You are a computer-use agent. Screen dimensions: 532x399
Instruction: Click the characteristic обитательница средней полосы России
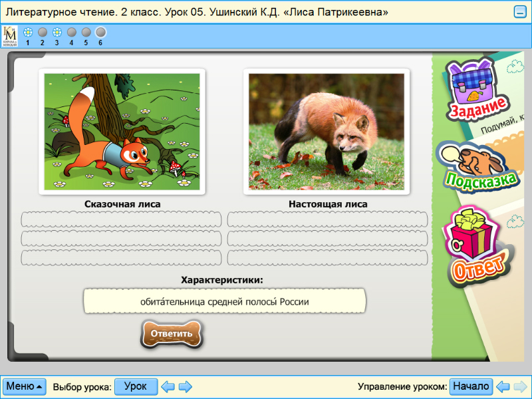224,301
